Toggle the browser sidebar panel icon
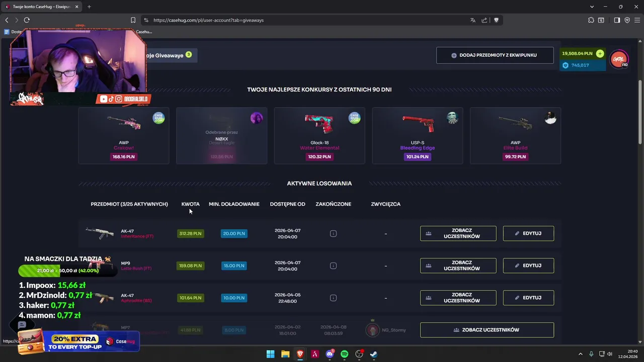 coord(617,20)
